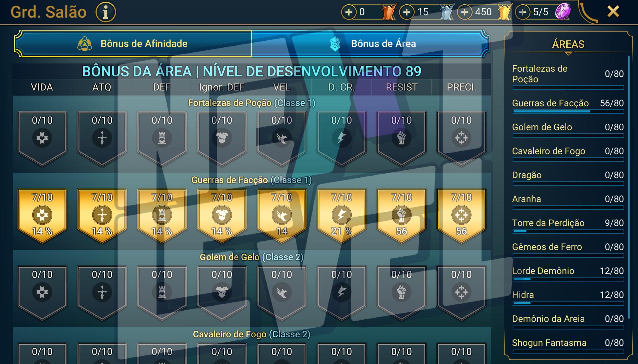Click the Áreas list scrollbar
Screen dimensions: 638x364
pyautogui.click(x=629, y=187)
